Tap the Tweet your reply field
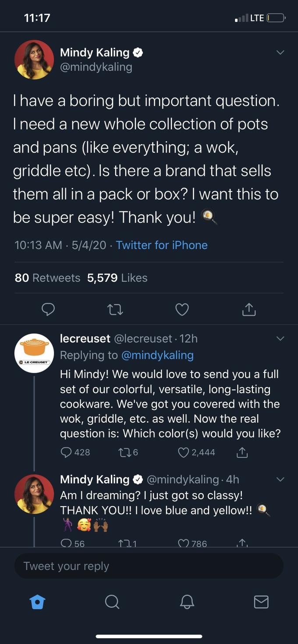298x644 pixels. [x=149, y=566]
